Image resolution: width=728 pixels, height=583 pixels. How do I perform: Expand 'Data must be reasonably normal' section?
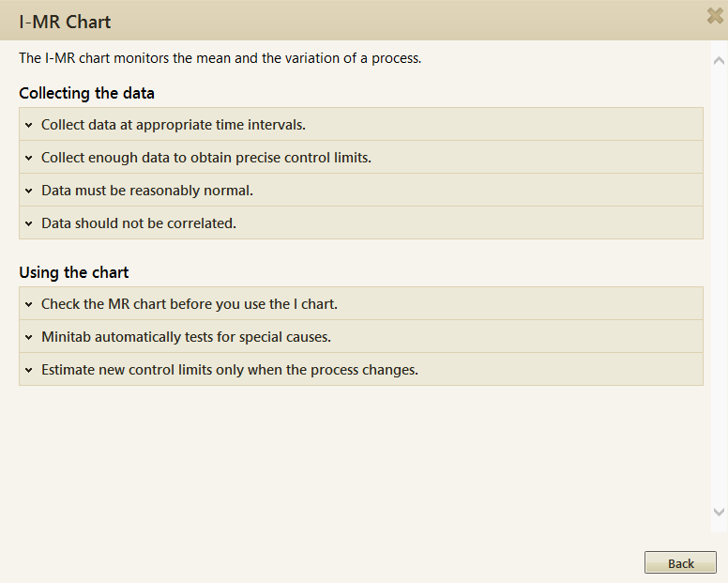[x=147, y=191]
